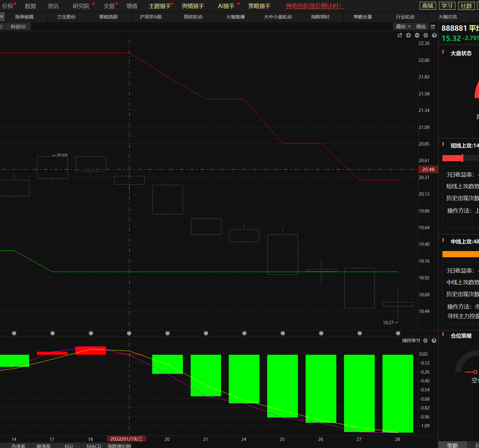
Task: Open the 研究院 menu item
Action: tap(81, 6)
